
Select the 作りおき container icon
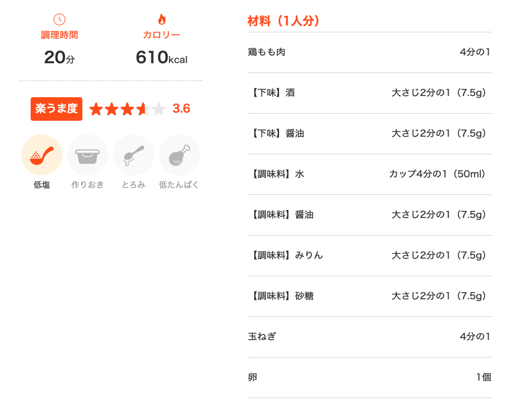(88, 155)
